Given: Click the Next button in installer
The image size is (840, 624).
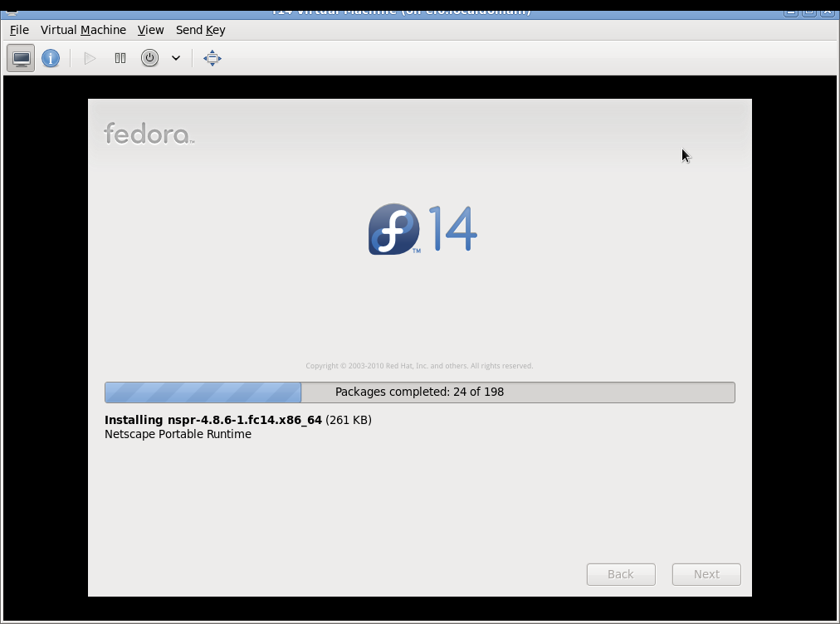Looking at the screenshot, I should 706,574.
